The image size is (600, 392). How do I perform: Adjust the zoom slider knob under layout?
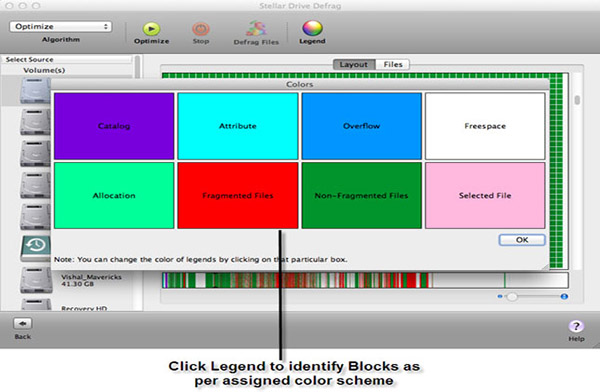[x=512, y=297]
